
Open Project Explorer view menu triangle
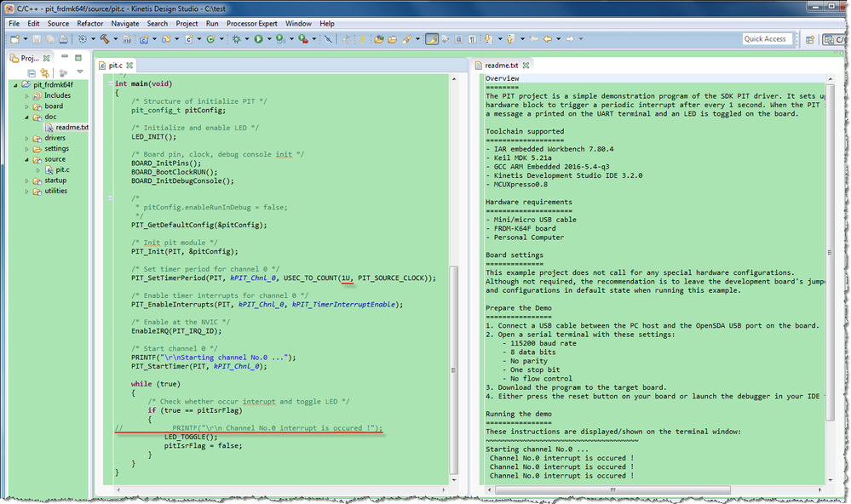coord(80,72)
